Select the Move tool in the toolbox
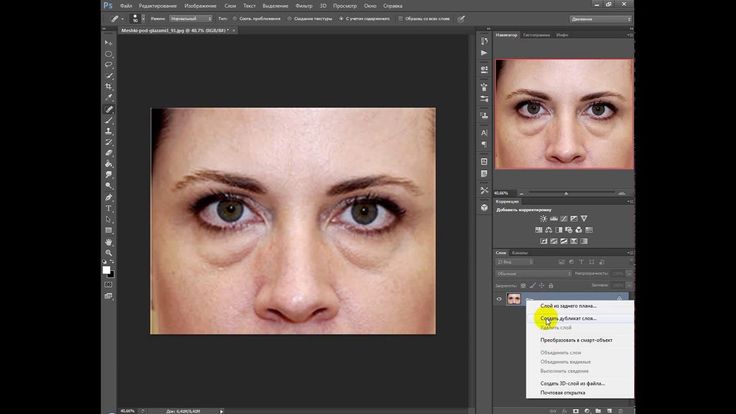 (108, 43)
